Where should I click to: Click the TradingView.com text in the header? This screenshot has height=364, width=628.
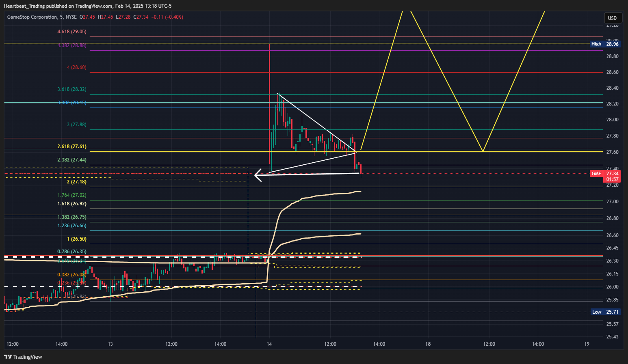tap(94, 6)
